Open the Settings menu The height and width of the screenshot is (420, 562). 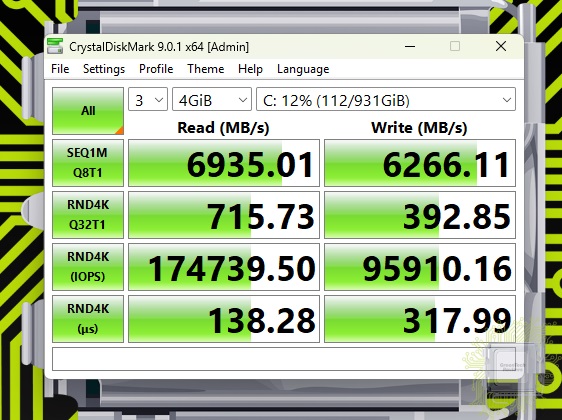click(x=104, y=69)
